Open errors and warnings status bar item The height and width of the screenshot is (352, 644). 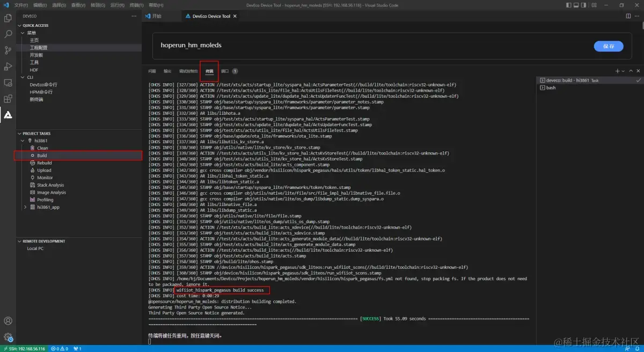[60, 348]
